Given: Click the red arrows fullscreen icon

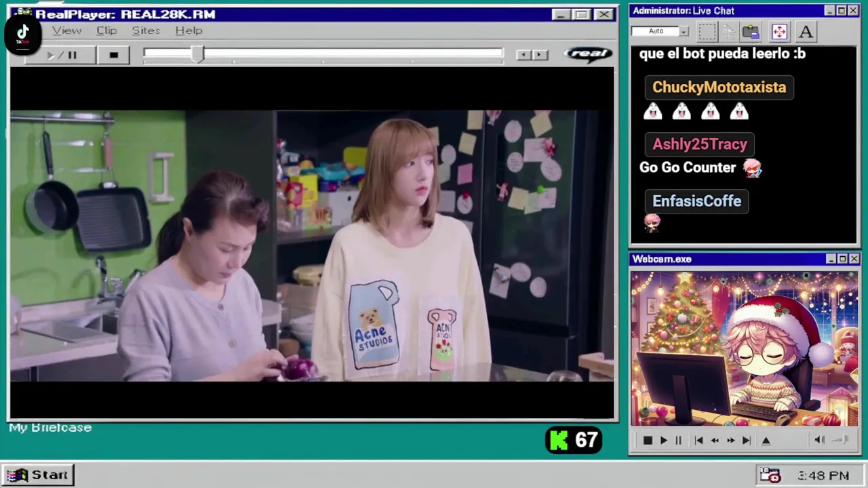Looking at the screenshot, I should [778, 31].
